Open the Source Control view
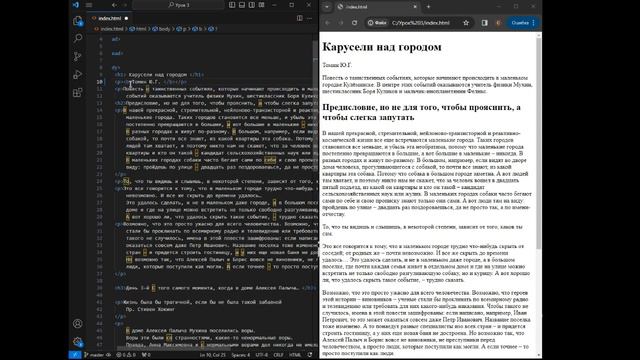 [x=78, y=56]
